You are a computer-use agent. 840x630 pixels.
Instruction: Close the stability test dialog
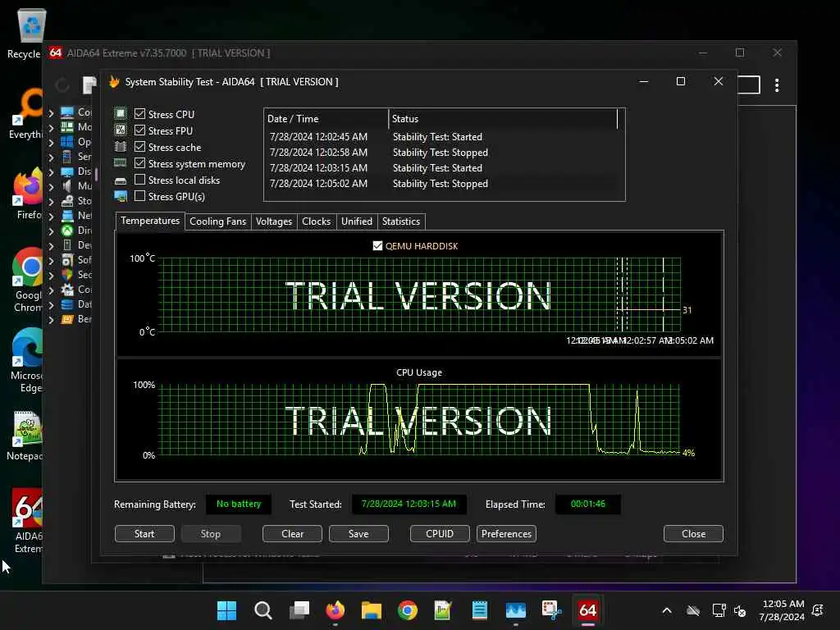(x=694, y=533)
